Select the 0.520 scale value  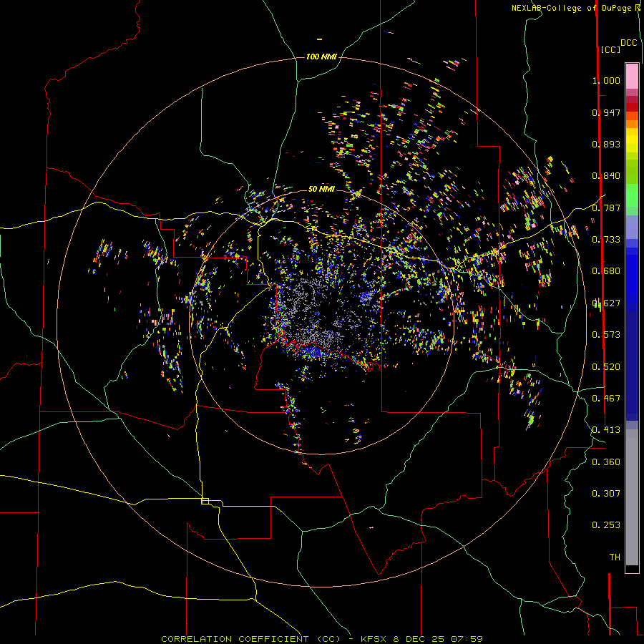point(606,367)
